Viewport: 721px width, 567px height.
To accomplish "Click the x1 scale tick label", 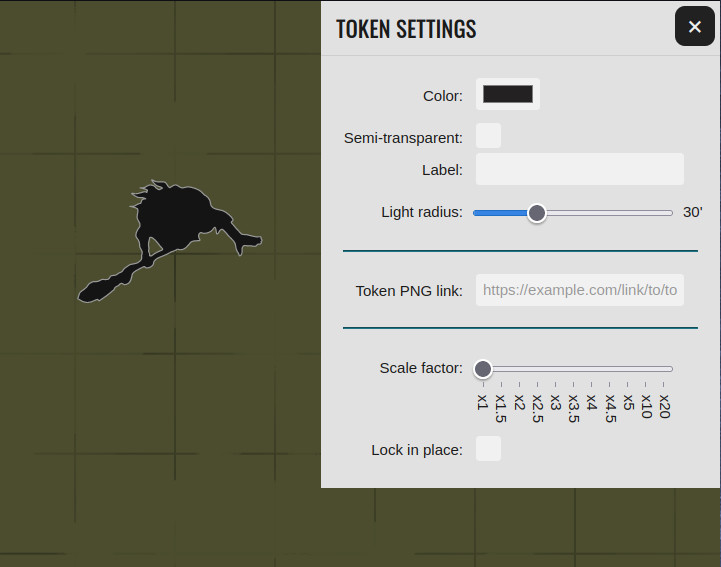I will coord(482,402).
